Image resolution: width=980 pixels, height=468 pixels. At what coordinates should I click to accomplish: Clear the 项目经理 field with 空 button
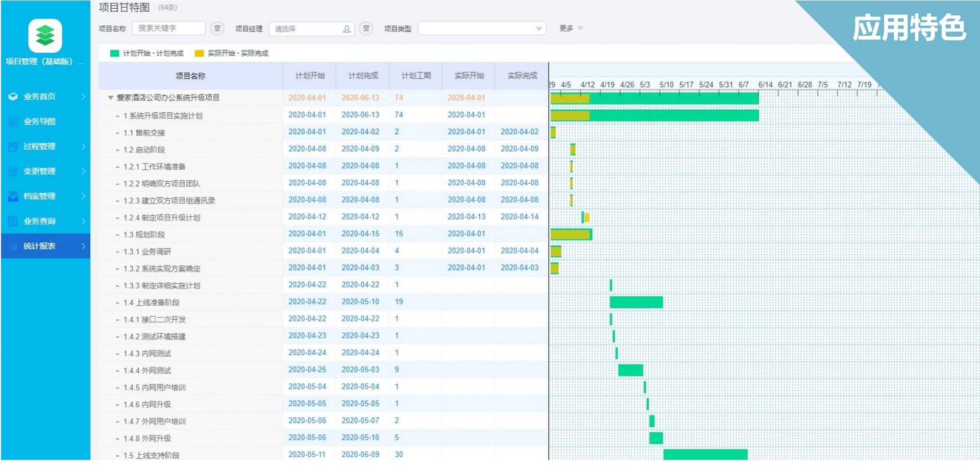point(365,28)
